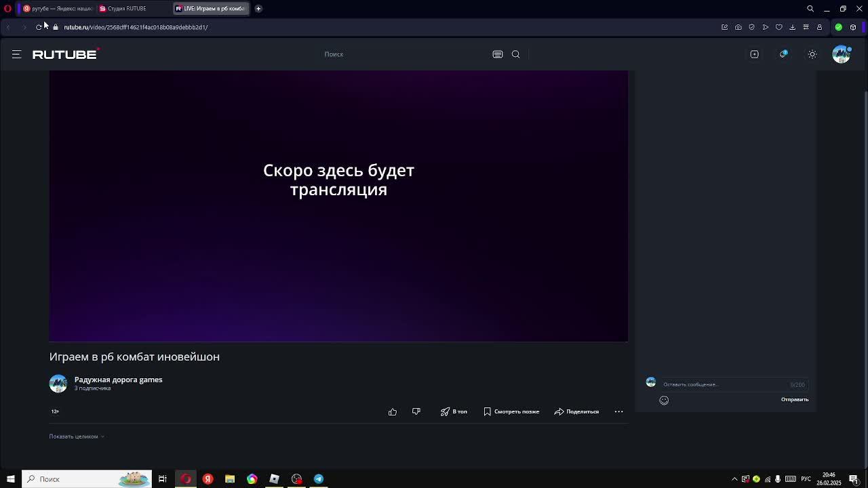Click the browser account profile icon

click(x=819, y=27)
